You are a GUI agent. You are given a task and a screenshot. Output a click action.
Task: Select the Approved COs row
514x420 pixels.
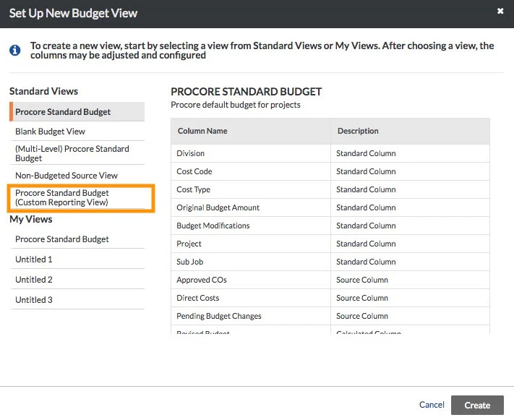[x=330, y=280]
